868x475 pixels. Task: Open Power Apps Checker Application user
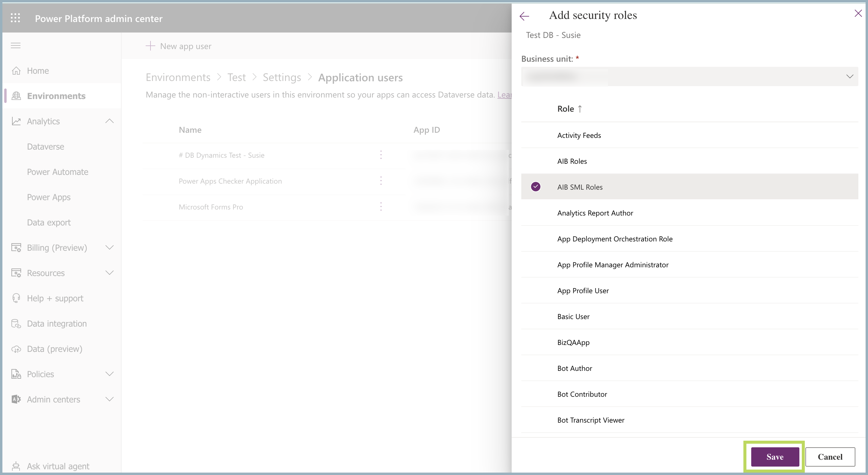pyautogui.click(x=230, y=181)
